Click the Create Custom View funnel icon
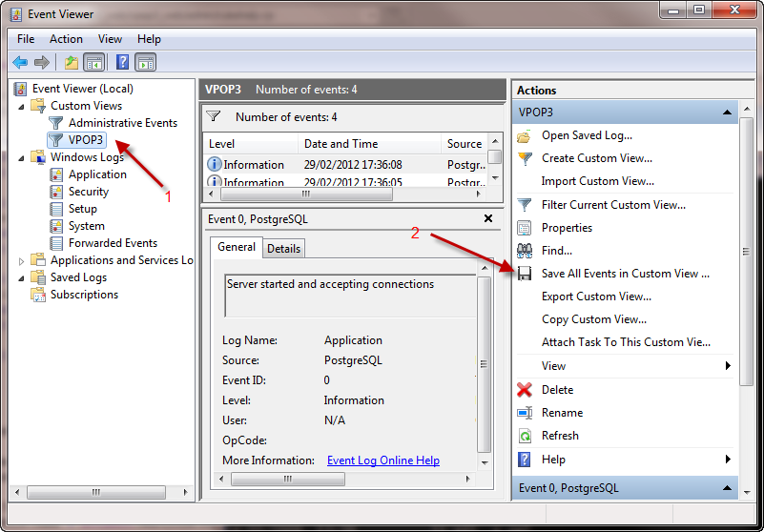 pyautogui.click(x=525, y=158)
